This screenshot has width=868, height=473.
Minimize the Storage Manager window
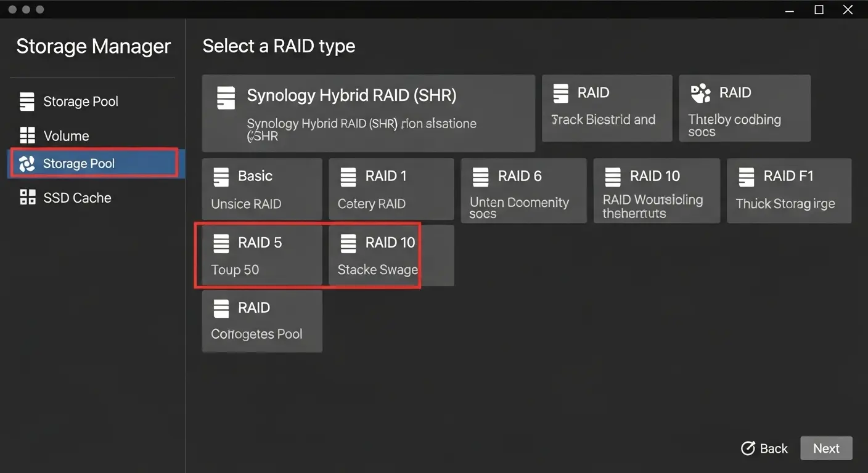[790, 10]
